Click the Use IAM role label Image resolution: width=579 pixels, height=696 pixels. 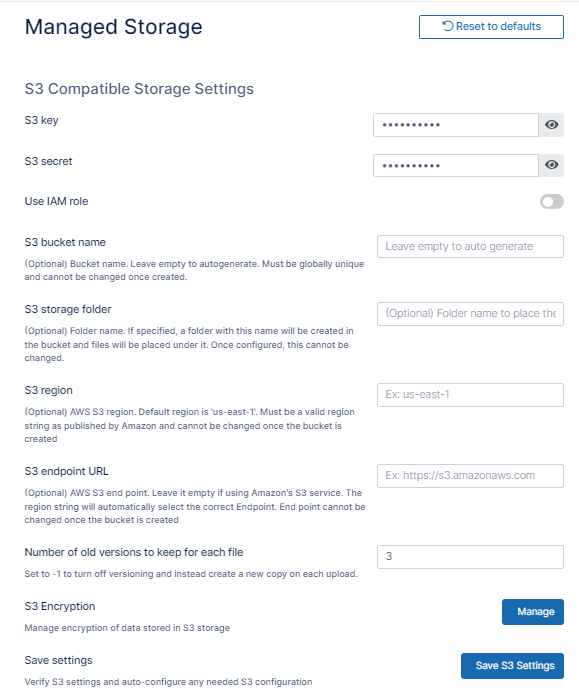click(56, 201)
